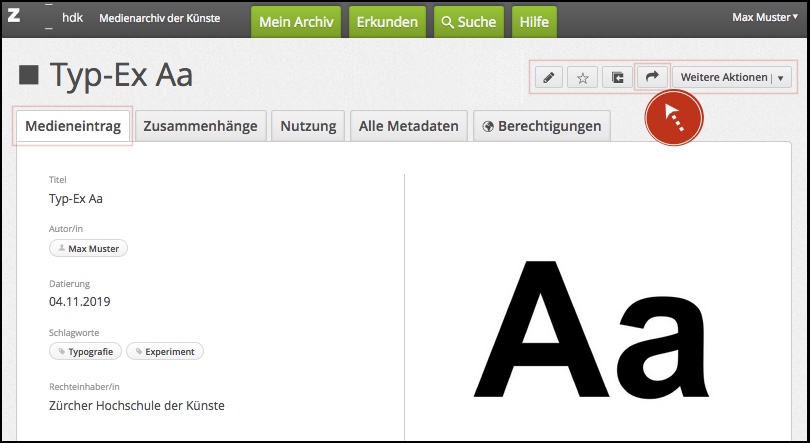The height and width of the screenshot is (443, 810).
Task: Switch to the Zusammenhänge tab
Action: point(200,126)
